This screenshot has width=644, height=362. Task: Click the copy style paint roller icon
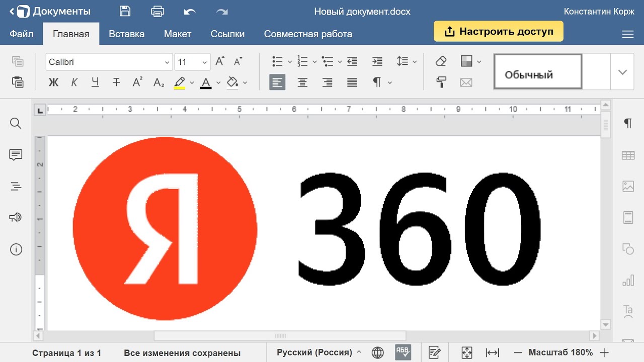441,82
